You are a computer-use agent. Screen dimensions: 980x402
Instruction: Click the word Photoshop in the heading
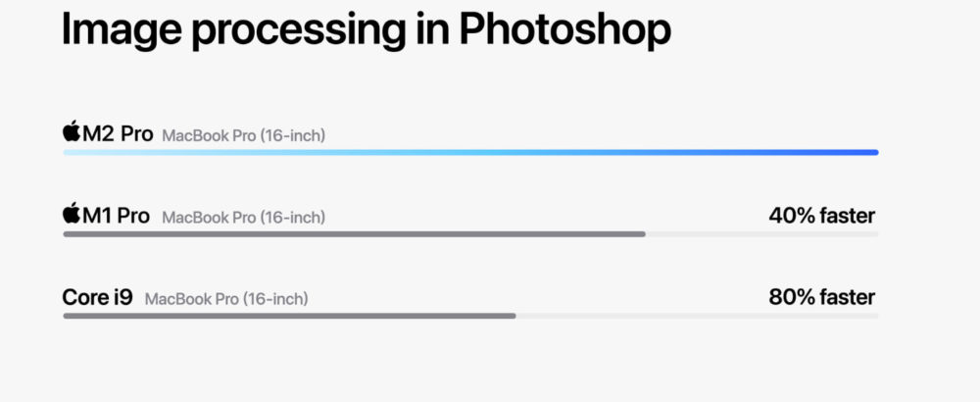tap(565, 30)
